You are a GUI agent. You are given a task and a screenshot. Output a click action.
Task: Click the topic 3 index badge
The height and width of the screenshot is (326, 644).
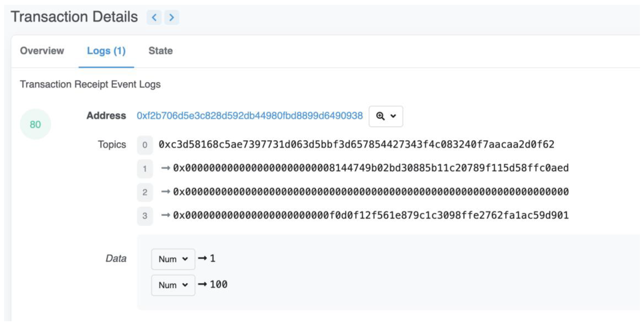145,216
